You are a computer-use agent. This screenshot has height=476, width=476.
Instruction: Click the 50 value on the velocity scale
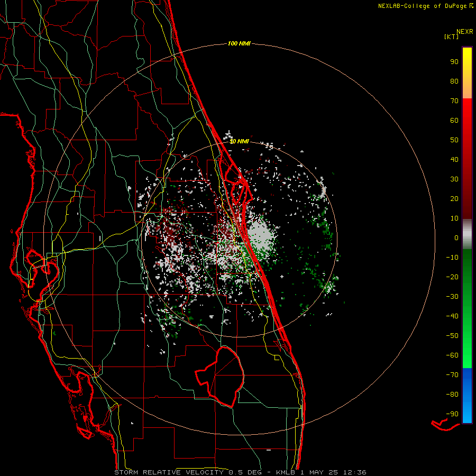click(x=454, y=140)
